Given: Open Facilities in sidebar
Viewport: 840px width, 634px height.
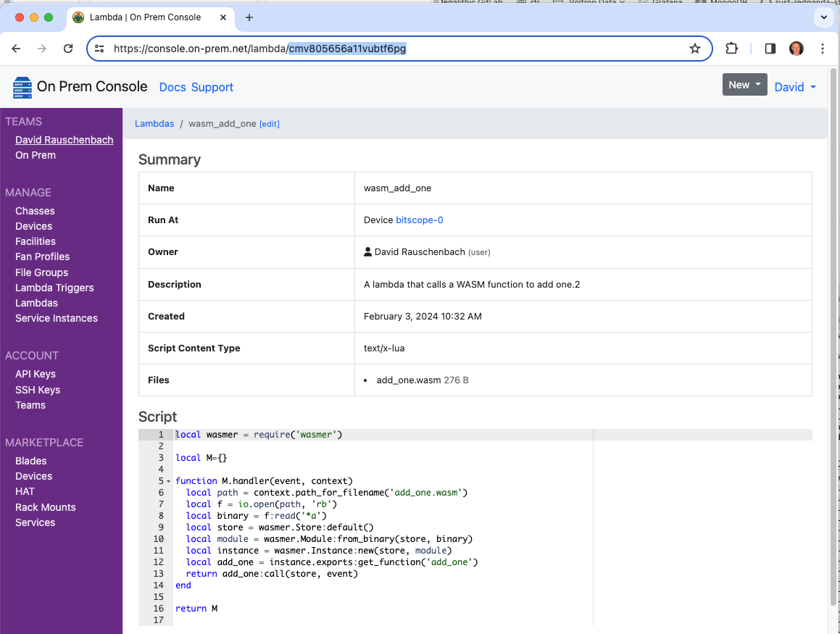Looking at the screenshot, I should (x=36, y=241).
